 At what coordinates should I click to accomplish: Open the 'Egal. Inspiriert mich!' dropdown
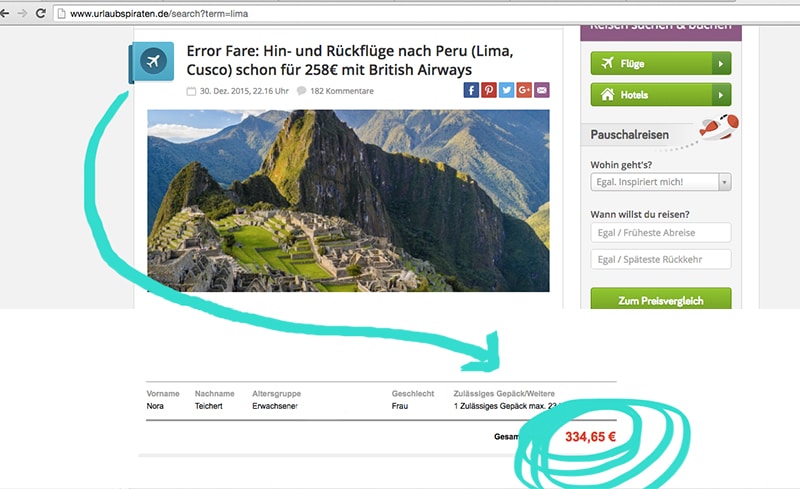(661, 182)
